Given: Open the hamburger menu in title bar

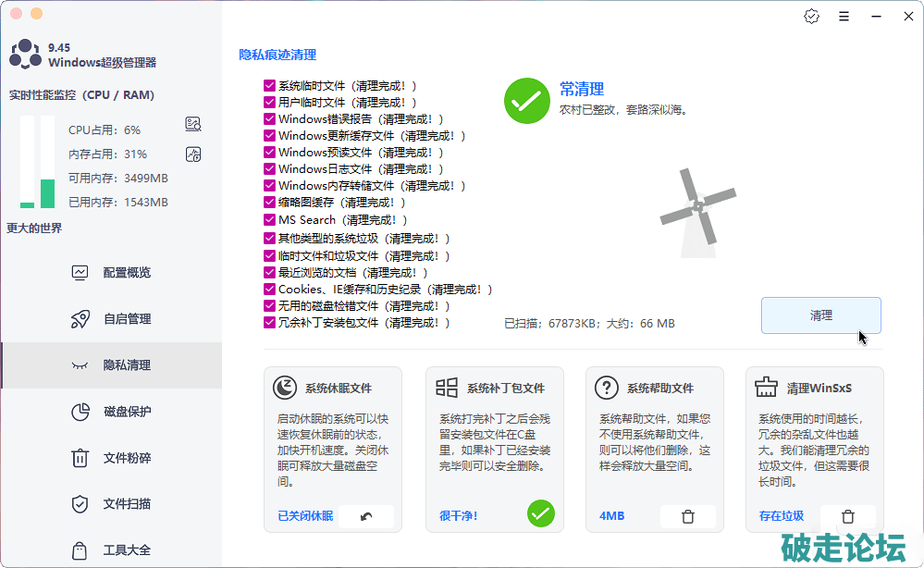Looking at the screenshot, I should (x=844, y=17).
